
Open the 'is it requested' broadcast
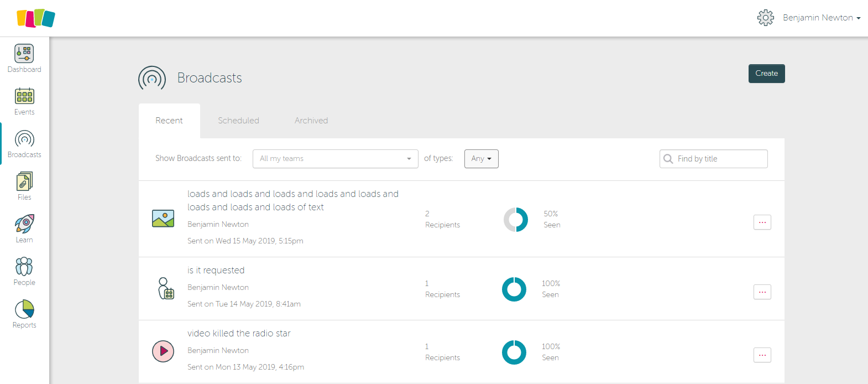point(216,270)
